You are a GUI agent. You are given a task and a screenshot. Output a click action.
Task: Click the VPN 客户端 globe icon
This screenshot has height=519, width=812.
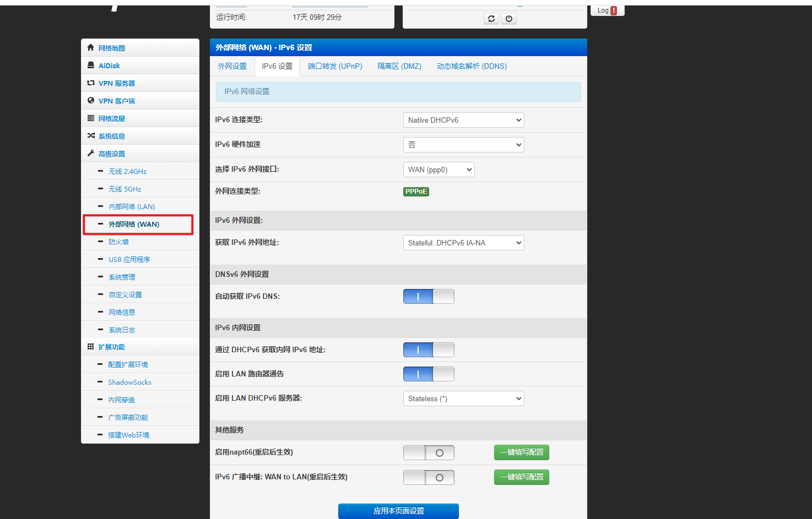pos(91,100)
